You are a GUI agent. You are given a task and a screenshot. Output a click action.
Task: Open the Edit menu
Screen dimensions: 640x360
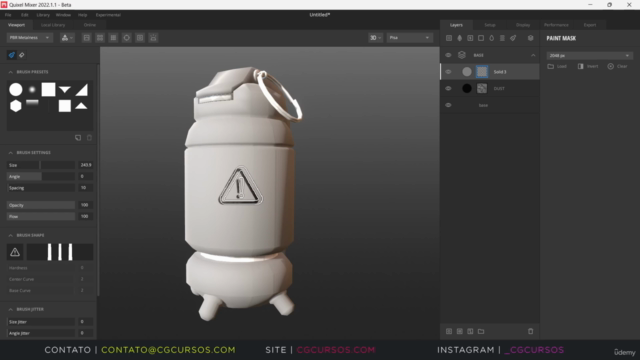point(25,15)
